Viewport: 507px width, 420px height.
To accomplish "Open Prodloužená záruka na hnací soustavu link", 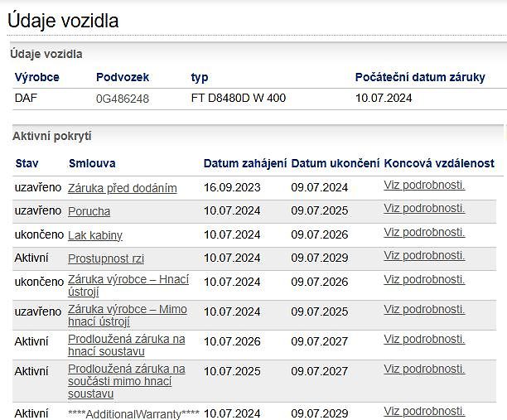I will [x=127, y=345].
